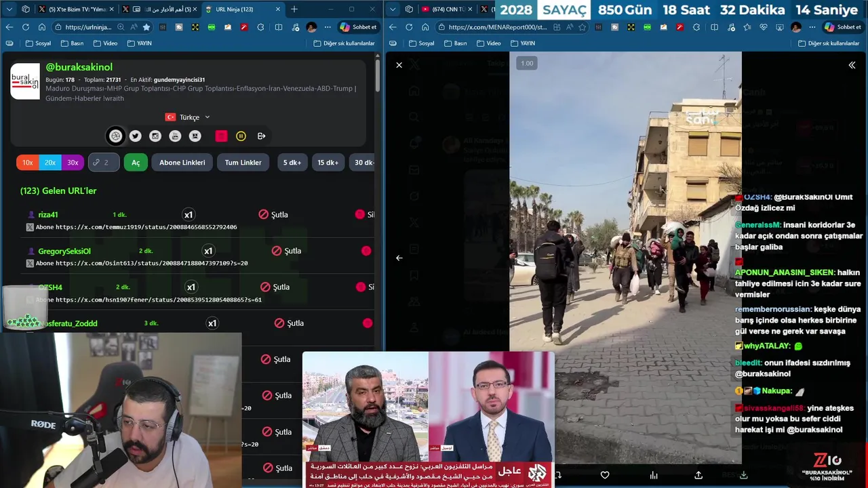Refresh the left browser page
Image resolution: width=868 pixels, height=488 pixels.
[26, 27]
